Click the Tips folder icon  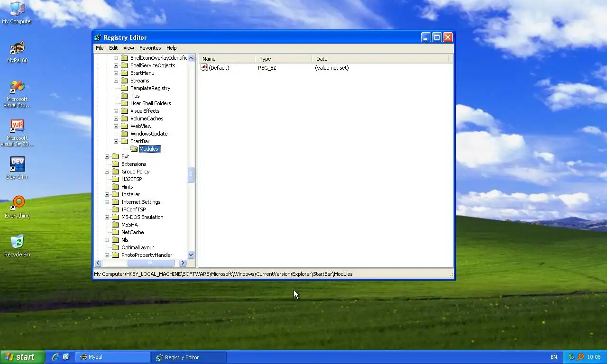point(125,96)
